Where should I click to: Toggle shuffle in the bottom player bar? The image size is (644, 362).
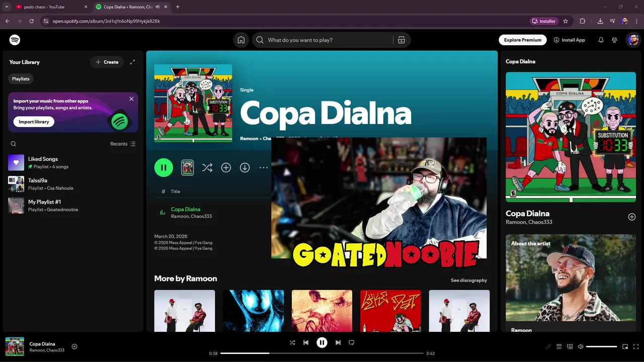coord(292,342)
